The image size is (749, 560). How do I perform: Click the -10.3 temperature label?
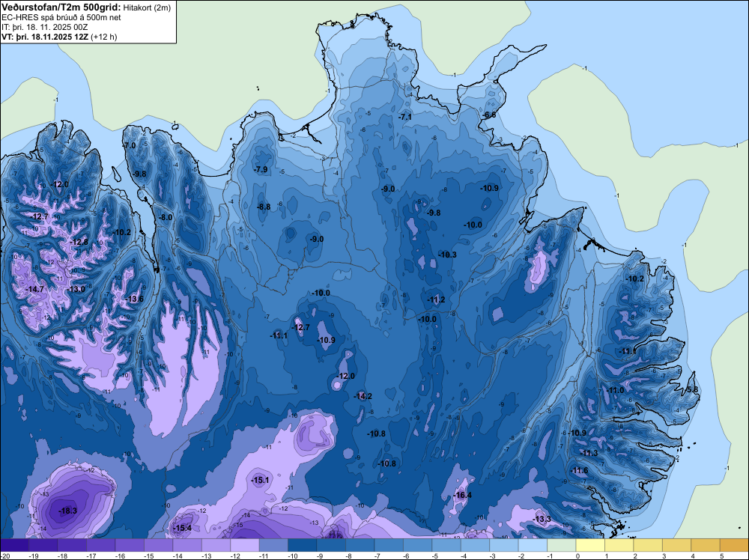click(x=447, y=255)
